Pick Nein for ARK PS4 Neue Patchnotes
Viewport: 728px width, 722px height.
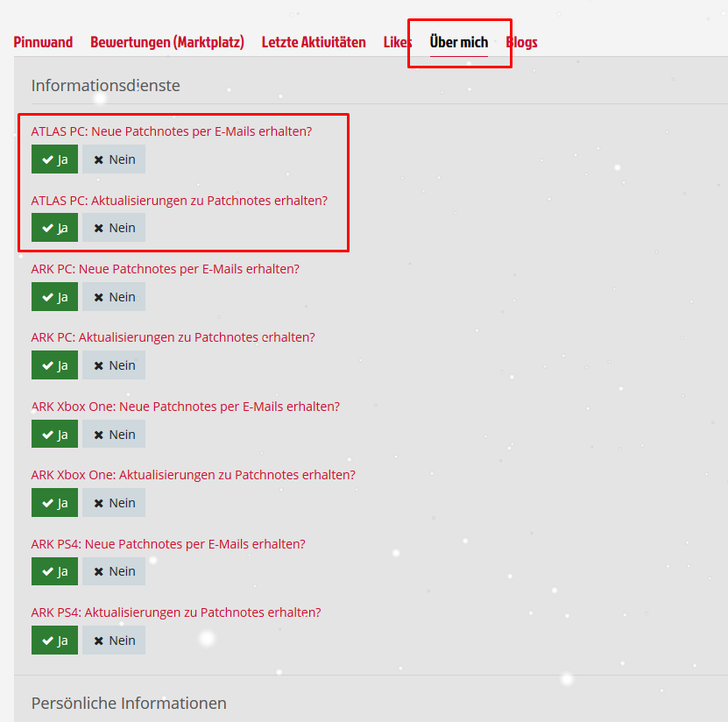coord(114,571)
